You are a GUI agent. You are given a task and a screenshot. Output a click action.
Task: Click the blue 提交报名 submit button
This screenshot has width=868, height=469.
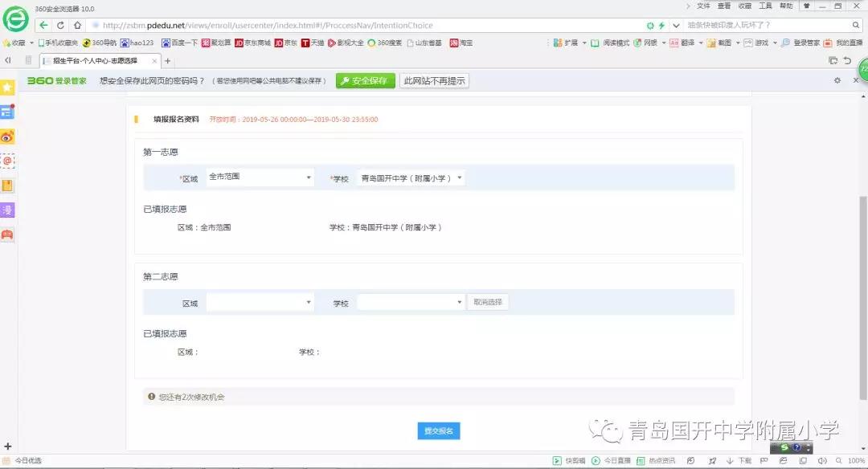tap(439, 431)
